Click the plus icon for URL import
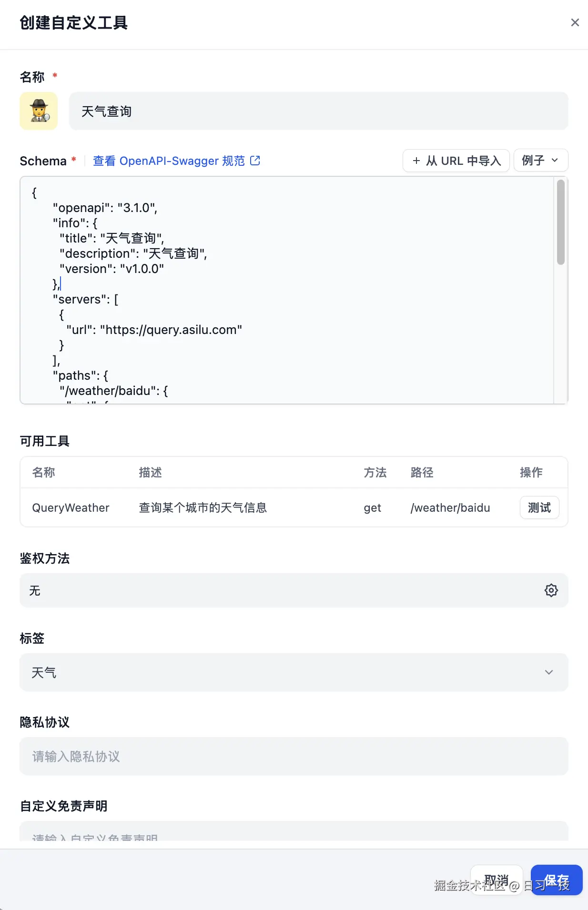588x910 pixels. [x=416, y=161]
